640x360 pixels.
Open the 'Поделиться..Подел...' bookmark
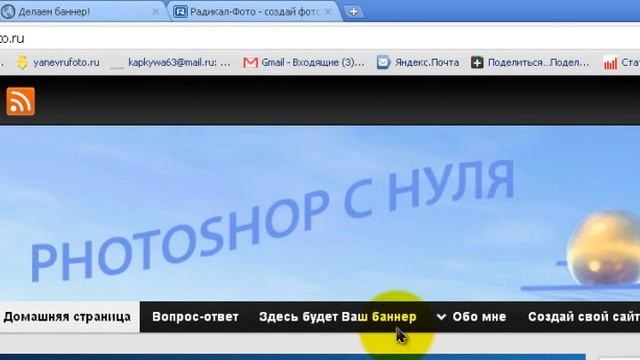(x=530, y=62)
